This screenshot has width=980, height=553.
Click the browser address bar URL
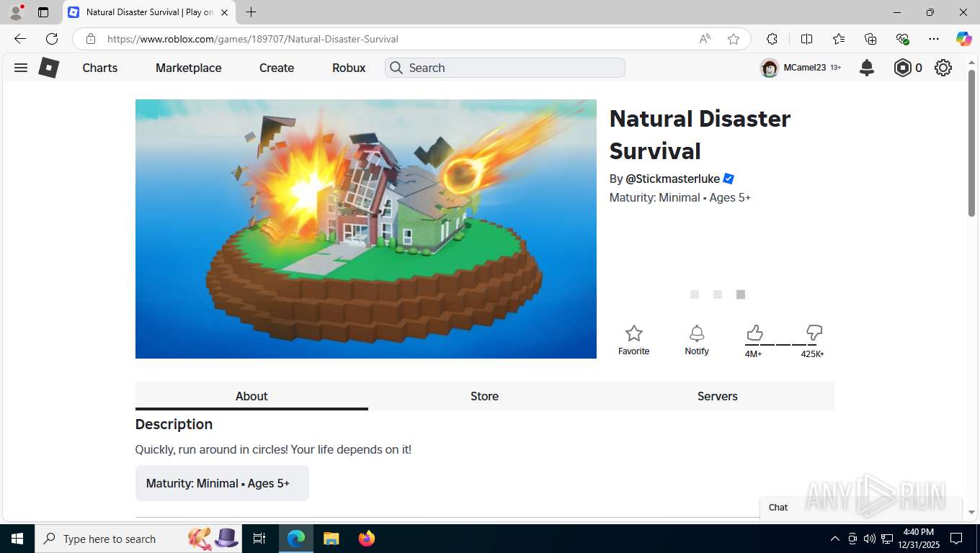click(x=253, y=39)
